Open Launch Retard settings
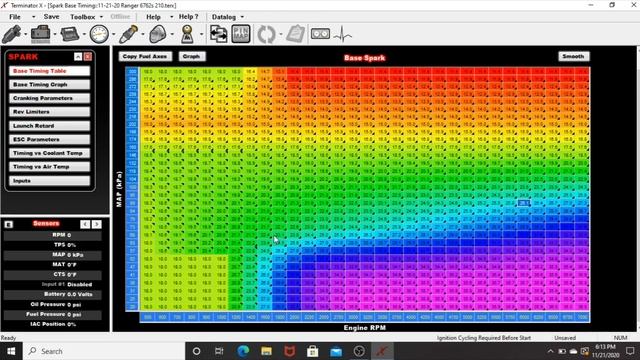Screen dimensions: 640x360 [x=49, y=126]
